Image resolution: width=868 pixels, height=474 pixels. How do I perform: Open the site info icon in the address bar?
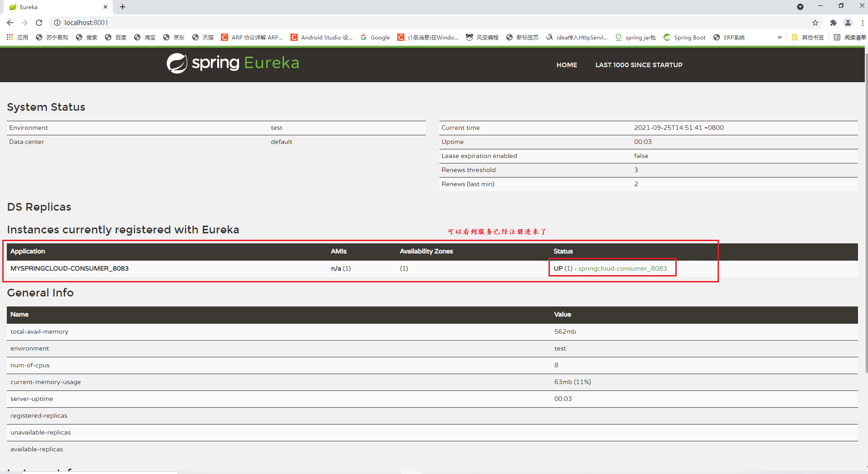coord(57,23)
